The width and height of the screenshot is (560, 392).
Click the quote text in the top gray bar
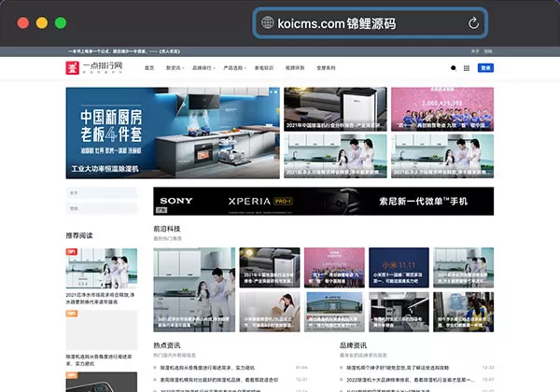tap(124, 51)
